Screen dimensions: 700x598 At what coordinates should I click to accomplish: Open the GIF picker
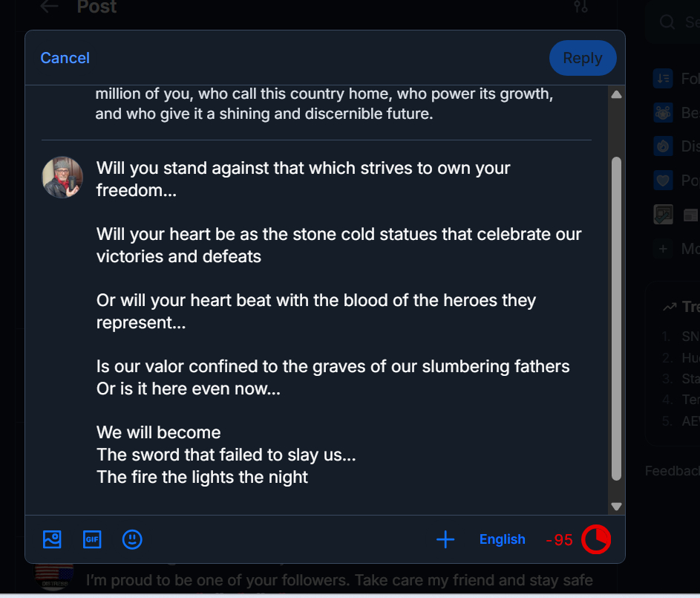pos(92,539)
